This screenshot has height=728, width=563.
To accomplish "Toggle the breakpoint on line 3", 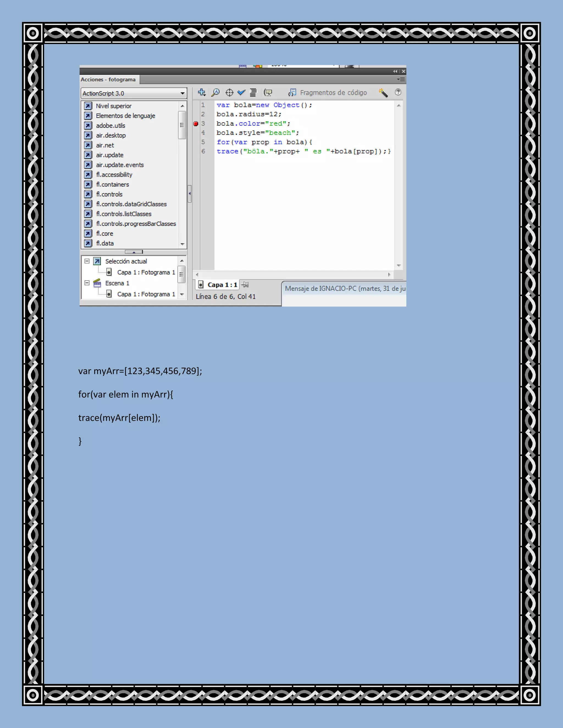I will click(196, 124).
